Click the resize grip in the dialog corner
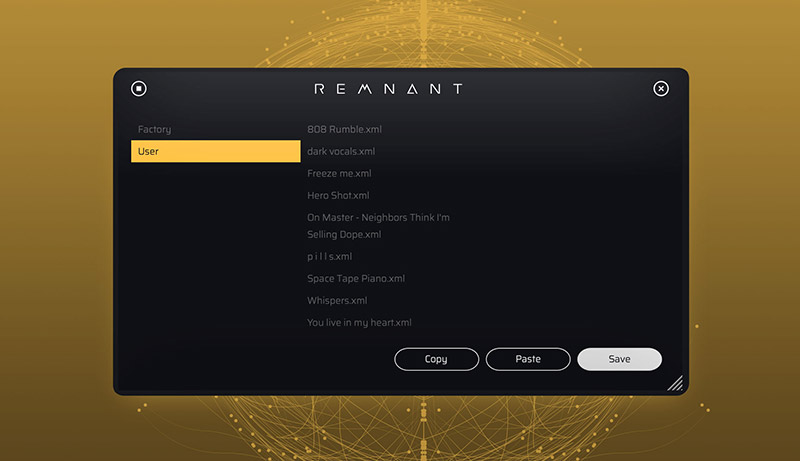Viewport: 800px width, 461px height. point(675,382)
